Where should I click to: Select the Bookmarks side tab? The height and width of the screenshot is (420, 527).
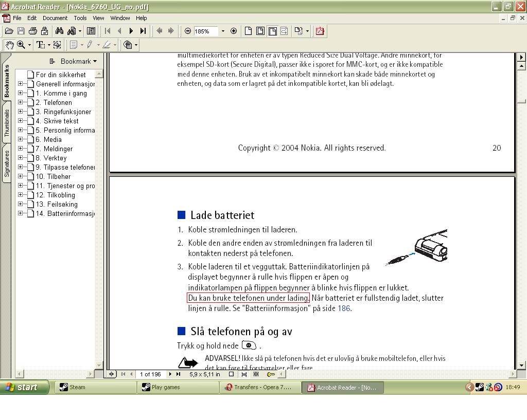coord(7,81)
